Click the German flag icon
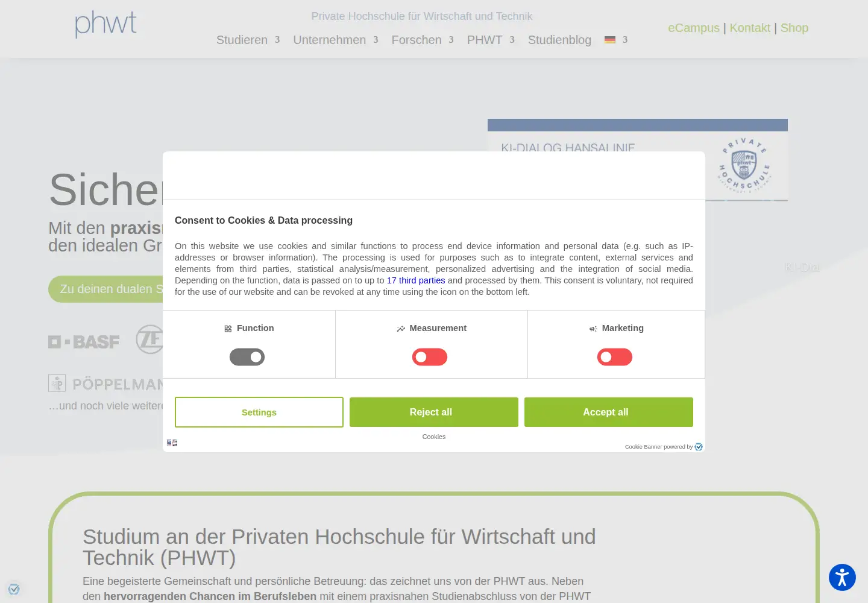Image resolution: width=868 pixels, height=603 pixels. pos(610,40)
